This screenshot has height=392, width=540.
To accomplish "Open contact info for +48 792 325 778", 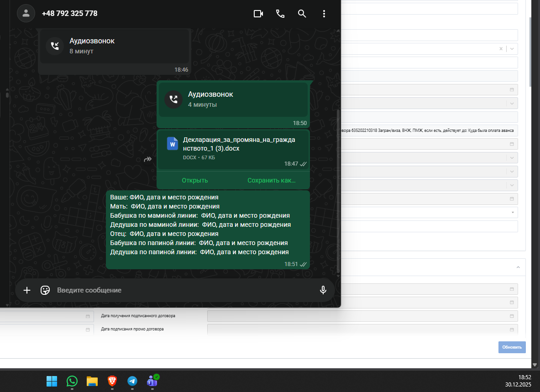I will click(69, 13).
